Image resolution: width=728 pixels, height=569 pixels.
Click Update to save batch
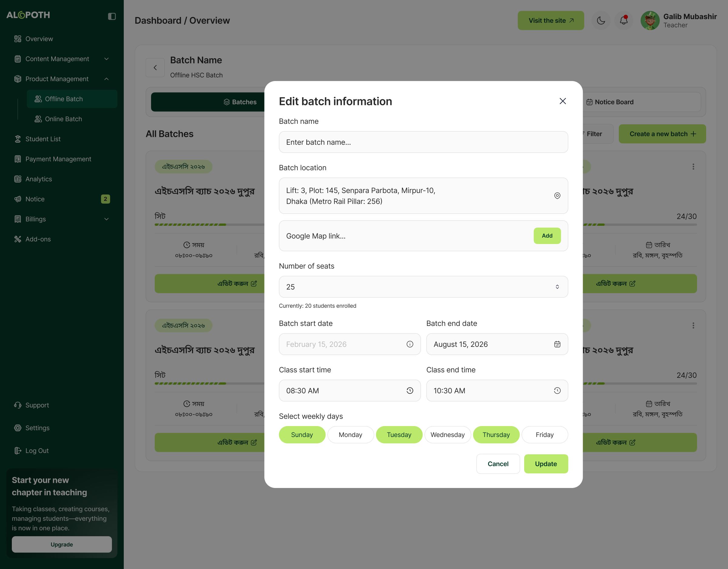pyautogui.click(x=546, y=464)
